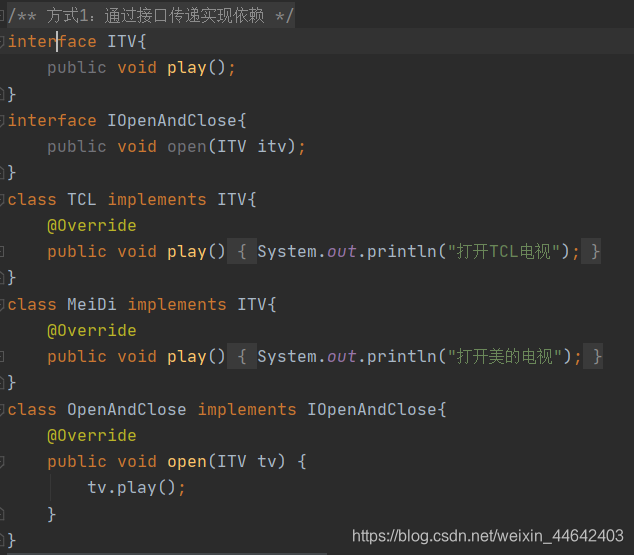Click the "tv.play();" statement
Screen dimensions: 634x555
coord(136,488)
